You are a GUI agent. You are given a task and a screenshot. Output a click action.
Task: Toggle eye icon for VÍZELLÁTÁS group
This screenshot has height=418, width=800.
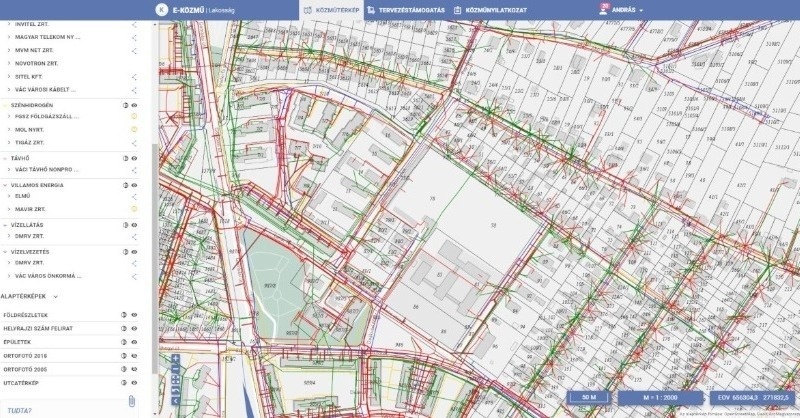coord(134,224)
